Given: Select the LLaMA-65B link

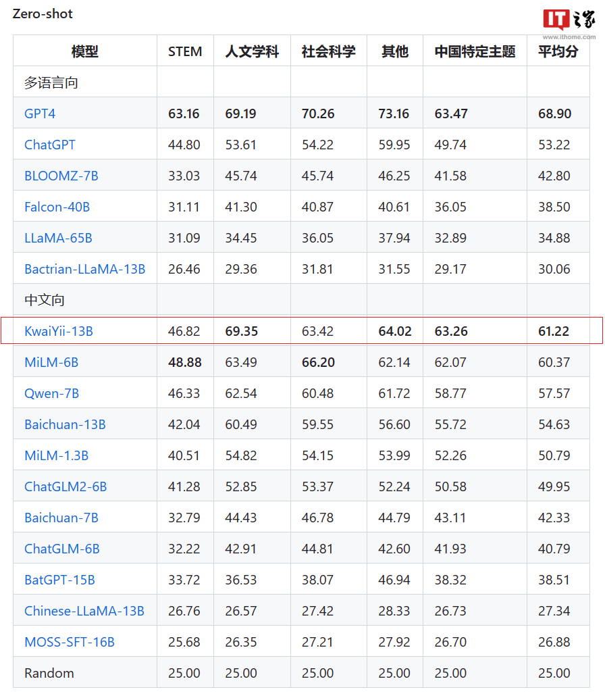Looking at the screenshot, I should point(58,238).
